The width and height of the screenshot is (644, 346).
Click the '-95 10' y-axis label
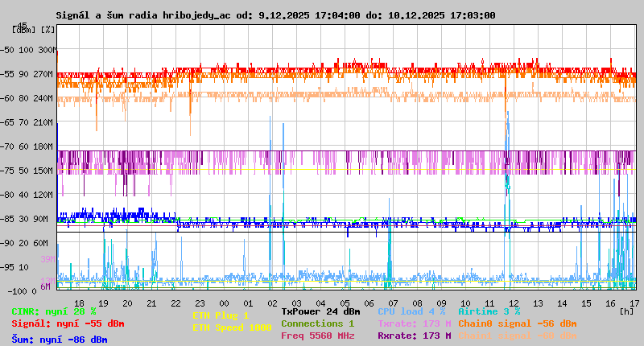coord(15,268)
